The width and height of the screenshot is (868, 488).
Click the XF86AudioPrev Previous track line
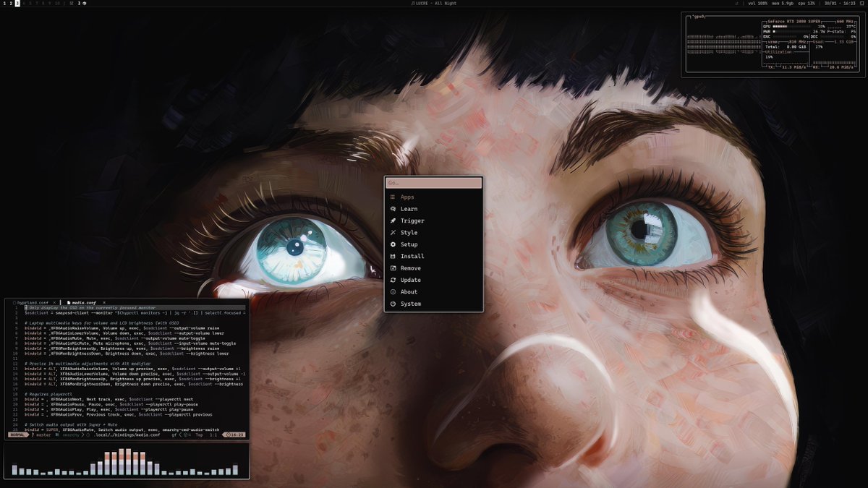[118, 415]
